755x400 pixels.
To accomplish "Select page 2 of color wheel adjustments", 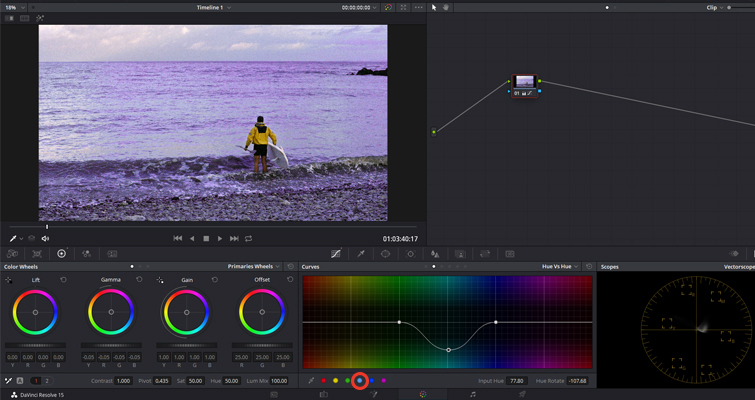I will coord(47,381).
